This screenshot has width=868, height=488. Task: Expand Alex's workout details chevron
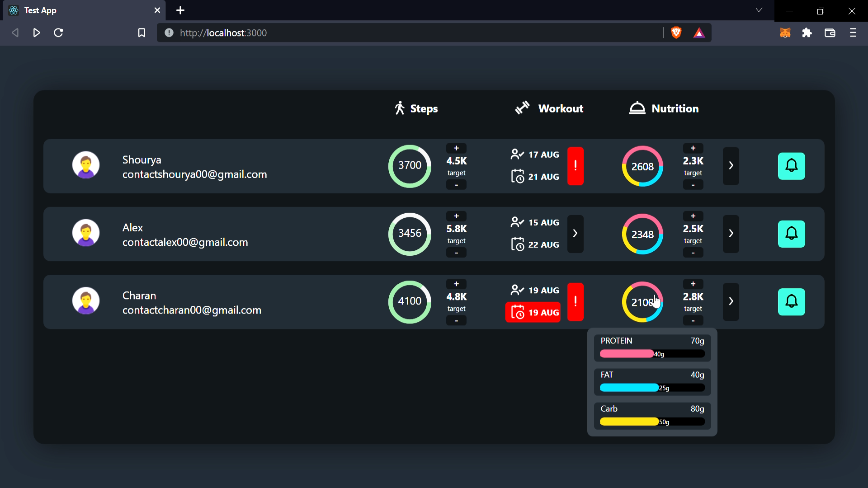(x=575, y=234)
